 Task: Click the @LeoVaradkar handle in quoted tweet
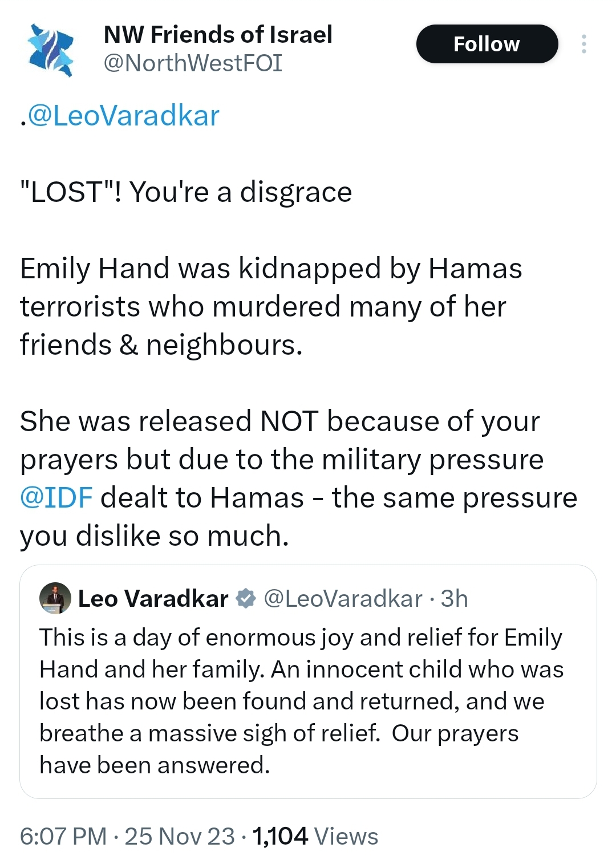tap(343, 599)
